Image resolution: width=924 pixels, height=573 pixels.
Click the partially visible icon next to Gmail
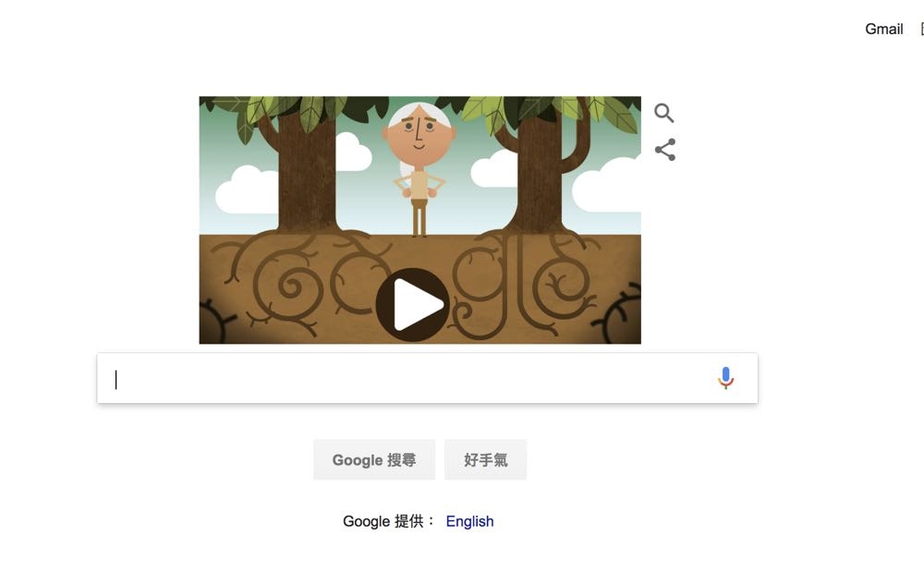pyautogui.click(x=921, y=29)
